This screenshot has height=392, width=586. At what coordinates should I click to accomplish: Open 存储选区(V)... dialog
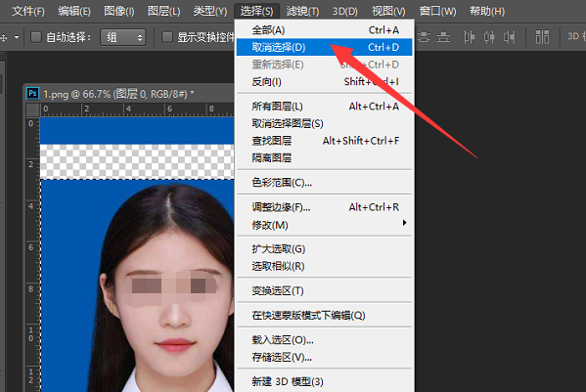(x=325, y=357)
